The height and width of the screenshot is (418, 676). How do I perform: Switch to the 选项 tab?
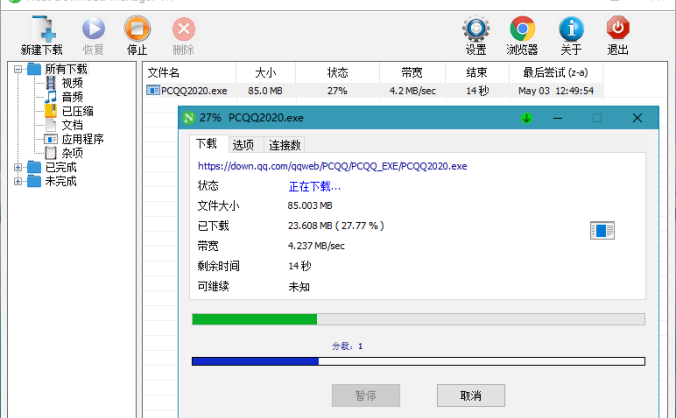[x=243, y=145]
